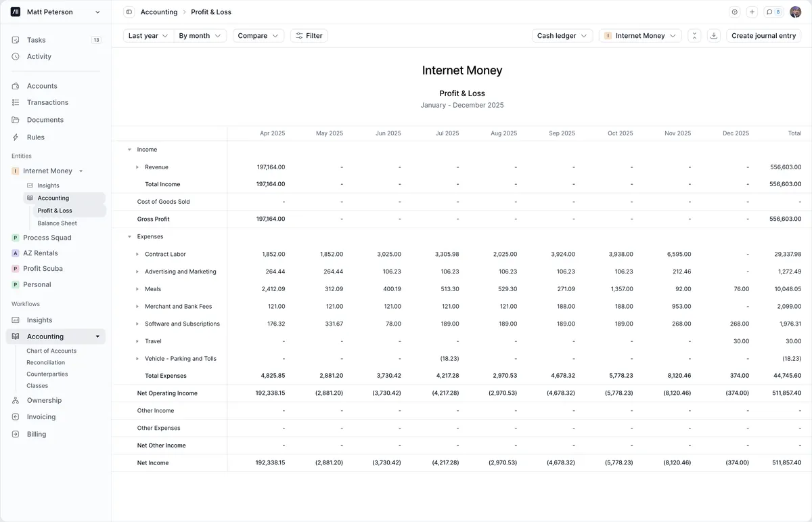This screenshot has width=812, height=522.
Task: Click the Invoicing icon in sidebar
Action: click(16, 417)
